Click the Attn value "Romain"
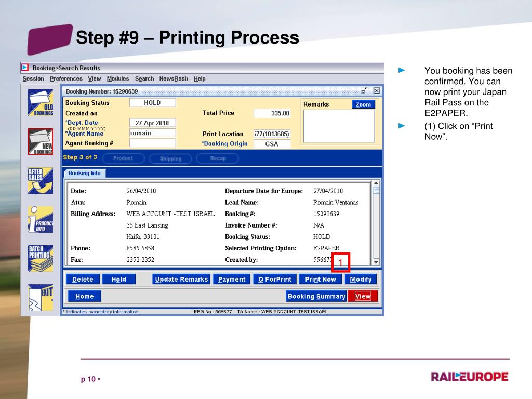The height and width of the screenshot is (399, 532). point(137,203)
